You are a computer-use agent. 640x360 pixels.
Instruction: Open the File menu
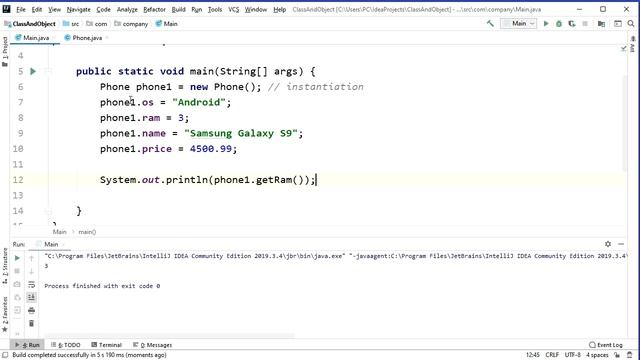pyautogui.click(x=21, y=9)
